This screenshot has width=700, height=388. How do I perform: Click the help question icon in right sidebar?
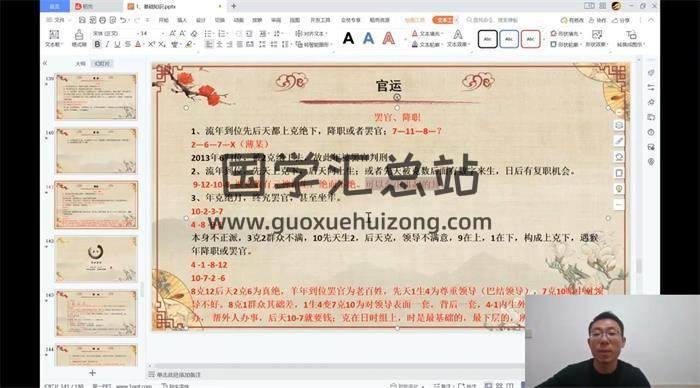coord(651,132)
